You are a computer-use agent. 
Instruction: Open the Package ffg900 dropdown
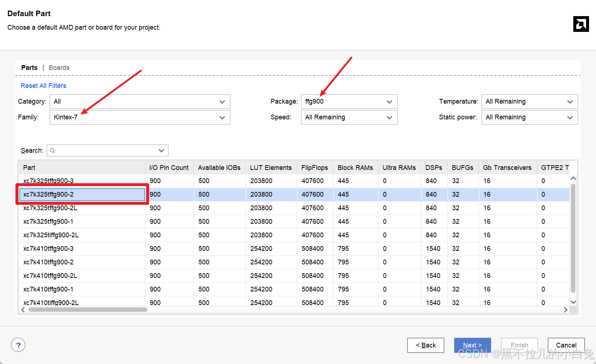pyautogui.click(x=349, y=102)
